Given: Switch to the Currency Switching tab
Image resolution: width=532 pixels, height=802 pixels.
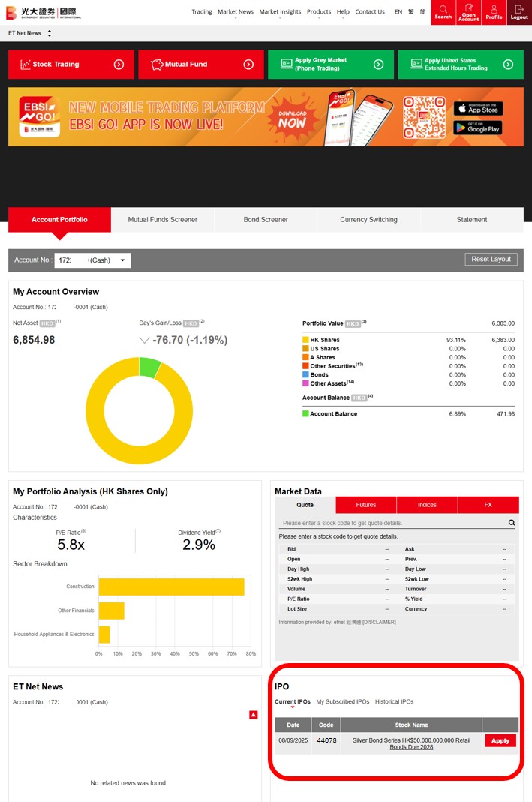Looking at the screenshot, I should click(x=369, y=219).
